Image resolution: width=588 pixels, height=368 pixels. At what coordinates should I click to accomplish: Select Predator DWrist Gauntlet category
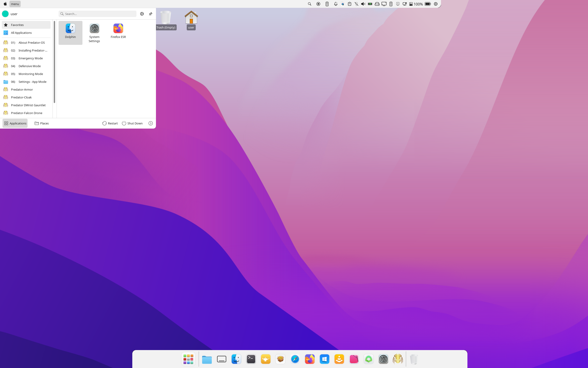[26, 105]
